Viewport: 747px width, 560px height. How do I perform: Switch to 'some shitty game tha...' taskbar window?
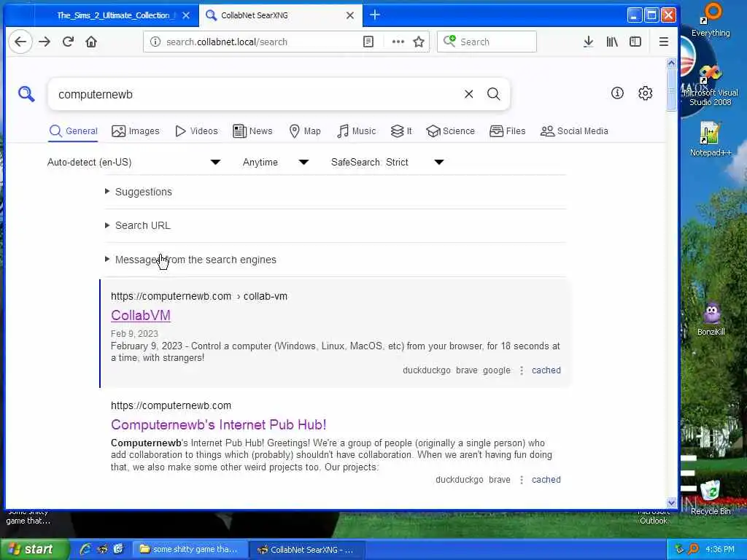[189, 550]
